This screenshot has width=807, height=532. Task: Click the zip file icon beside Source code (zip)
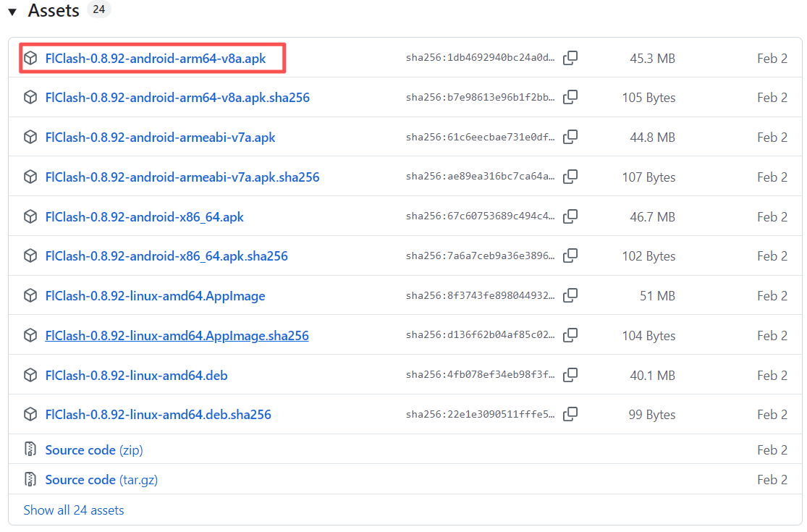point(30,450)
